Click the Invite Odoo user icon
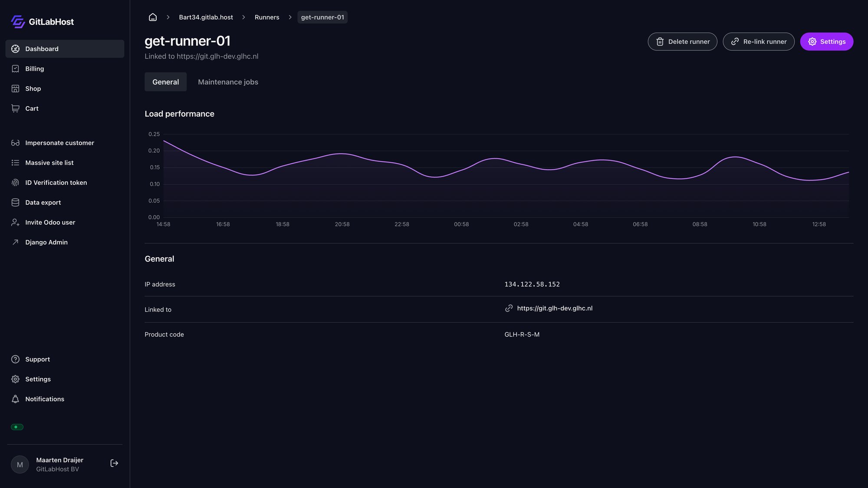868x488 pixels. tap(15, 222)
